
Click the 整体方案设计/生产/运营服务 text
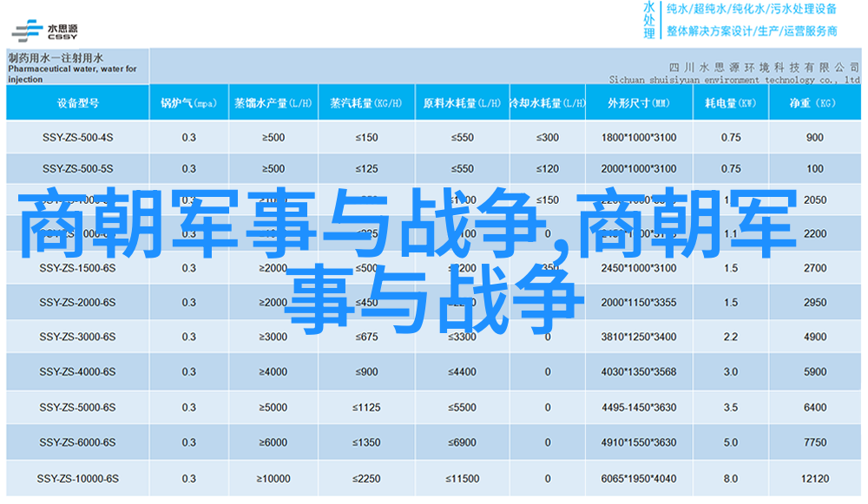pyautogui.click(x=751, y=30)
